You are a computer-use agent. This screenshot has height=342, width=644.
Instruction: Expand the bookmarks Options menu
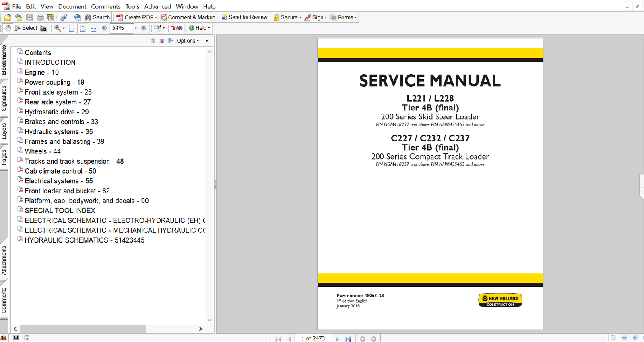point(187,41)
